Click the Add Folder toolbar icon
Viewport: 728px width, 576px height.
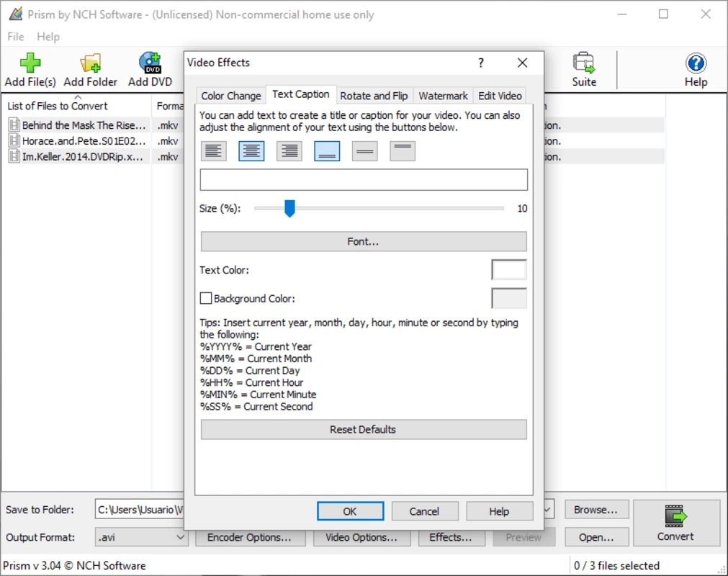click(91, 63)
